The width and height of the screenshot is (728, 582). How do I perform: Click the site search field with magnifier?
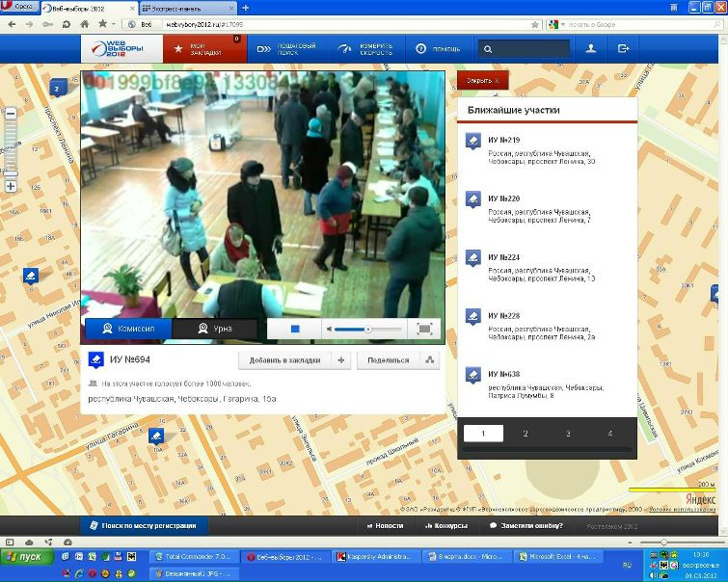[524, 49]
